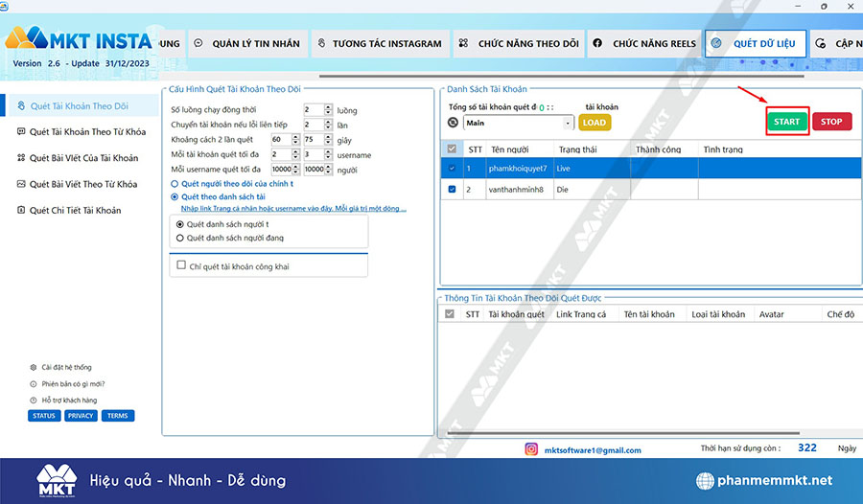Adjust first Mỗi username quét 10000 stepper
863x504 pixels.
click(295, 169)
